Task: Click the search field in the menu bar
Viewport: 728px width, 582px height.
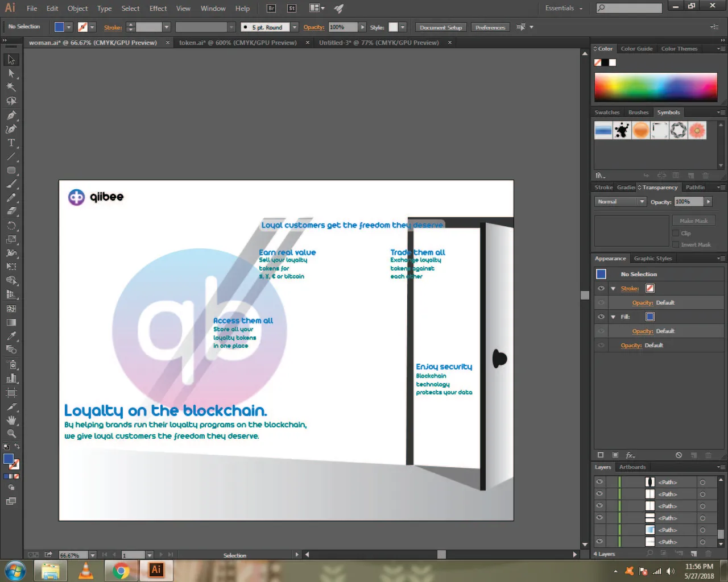Action: click(x=629, y=8)
